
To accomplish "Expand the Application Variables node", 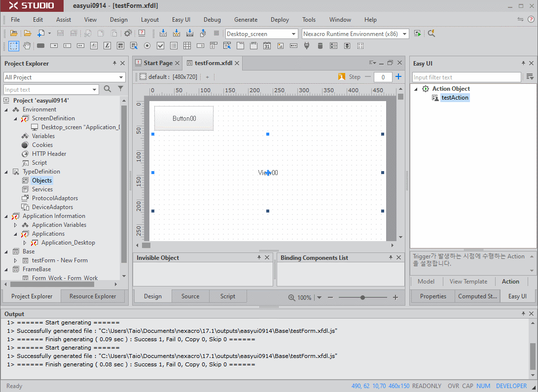I will point(15,225).
